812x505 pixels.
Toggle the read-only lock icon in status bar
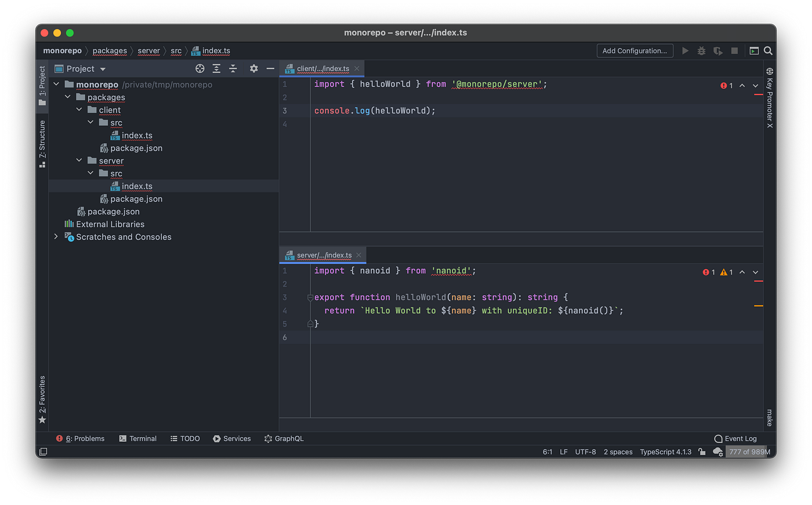point(702,452)
